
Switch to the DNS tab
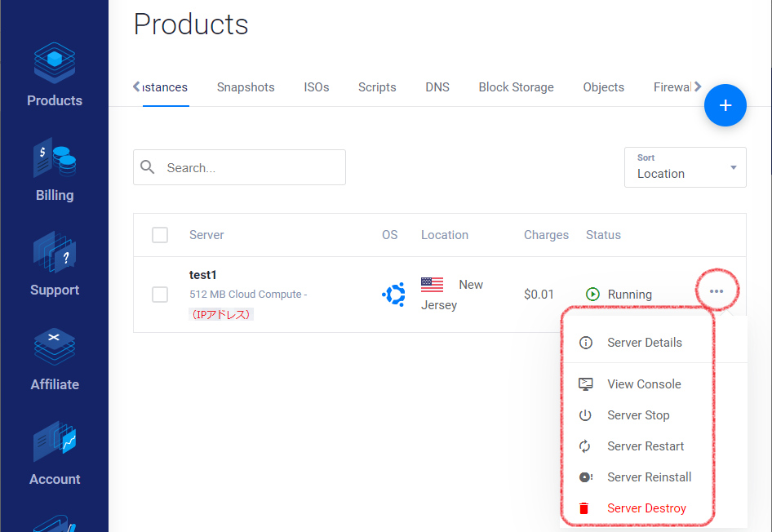pos(437,87)
